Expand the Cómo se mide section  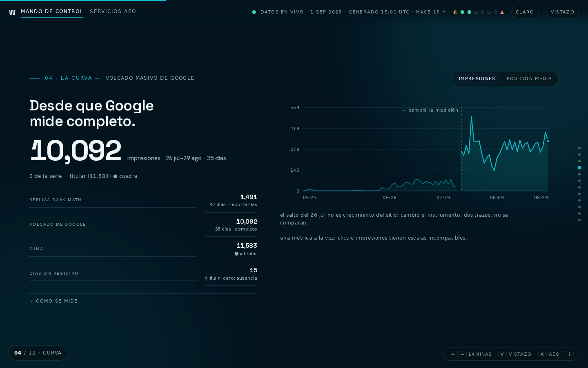[x=53, y=301]
